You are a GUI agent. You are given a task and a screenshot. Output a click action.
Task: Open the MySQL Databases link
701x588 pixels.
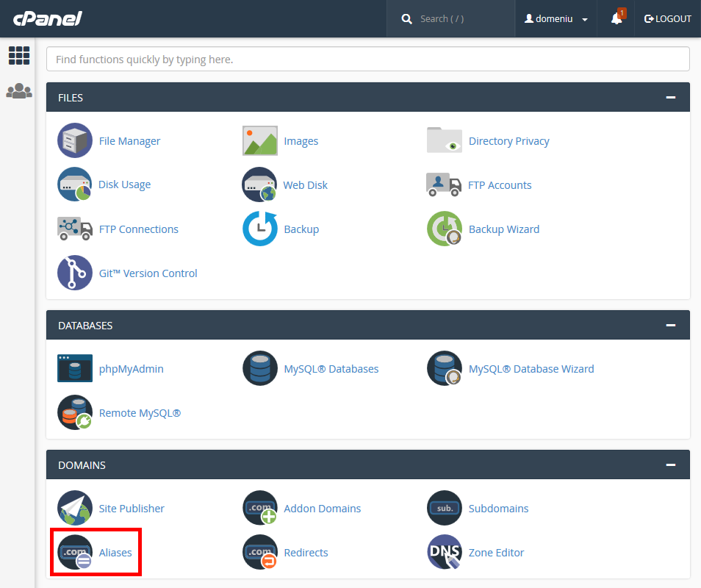[331, 369]
